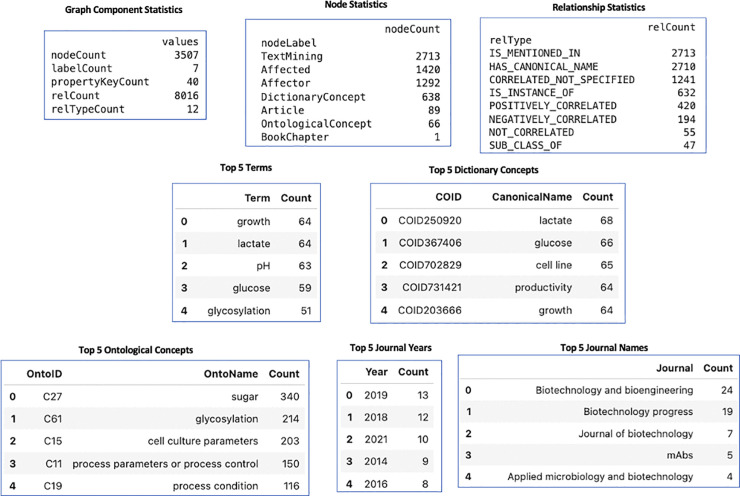Click the productivity dictionary concept row
This screenshot has width=740, height=496.
(497, 287)
